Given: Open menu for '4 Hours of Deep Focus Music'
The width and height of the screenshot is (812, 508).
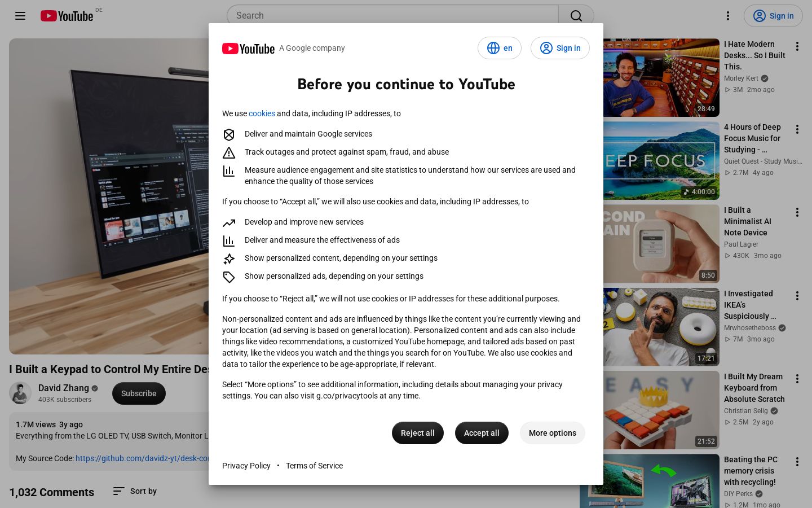Looking at the screenshot, I should [797, 129].
